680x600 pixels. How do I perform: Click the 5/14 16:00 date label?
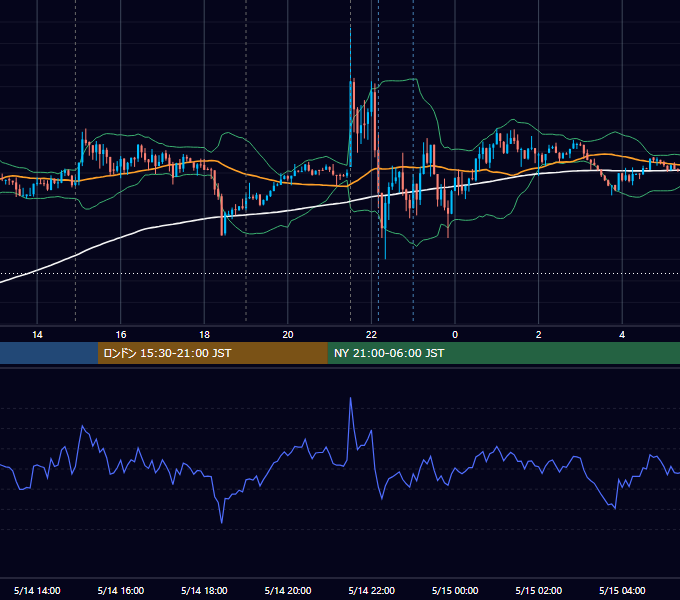click(121, 590)
